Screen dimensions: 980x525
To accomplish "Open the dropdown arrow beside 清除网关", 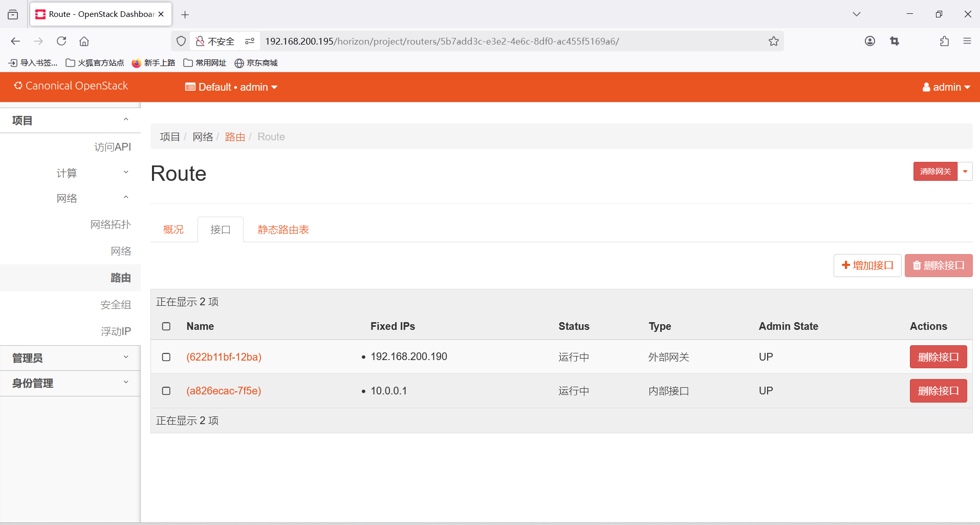I will [x=965, y=171].
